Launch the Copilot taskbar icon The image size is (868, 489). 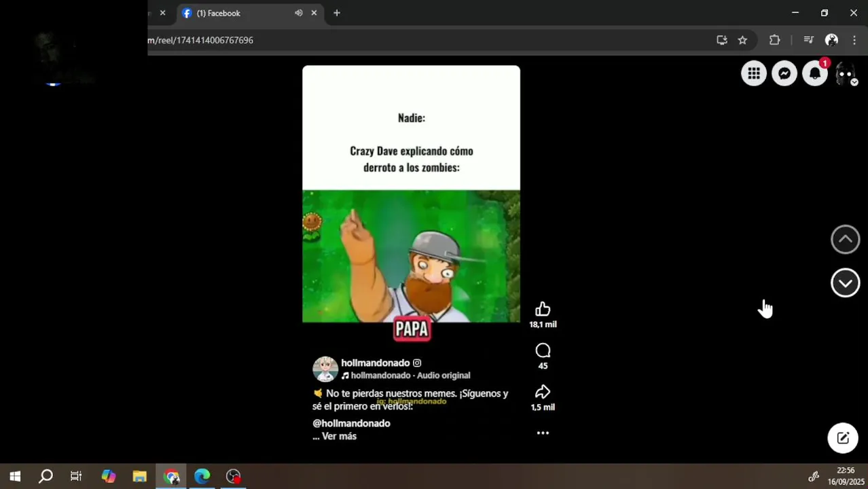pos(109,476)
